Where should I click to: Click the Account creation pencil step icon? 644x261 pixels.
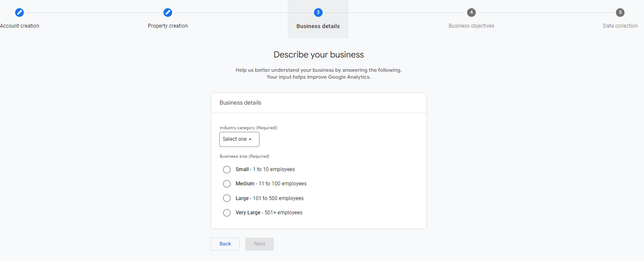point(19,13)
